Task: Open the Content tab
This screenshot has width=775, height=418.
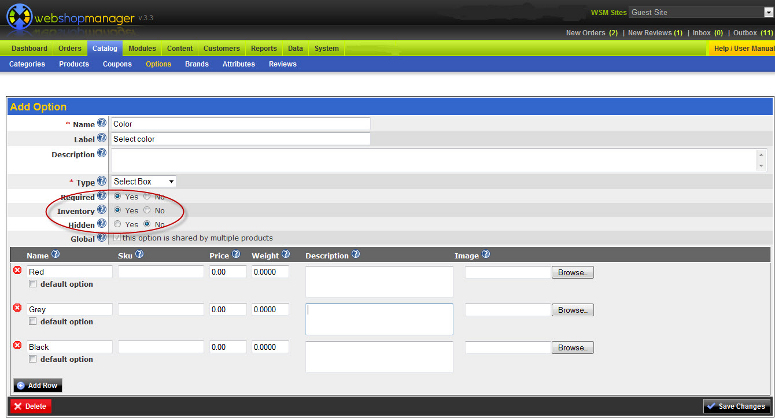Action: [x=179, y=48]
